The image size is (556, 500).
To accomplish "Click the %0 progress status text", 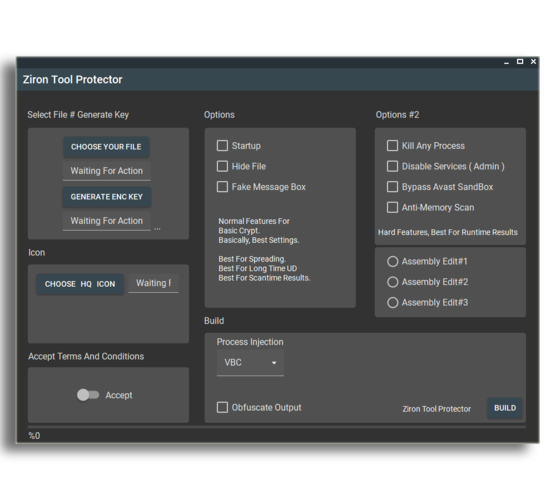I will [34, 436].
